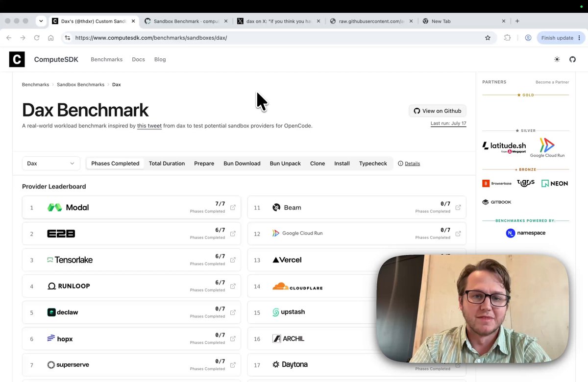Click the View on Github button
The height and width of the screenshot is (382, 588).
coord(438,111)
